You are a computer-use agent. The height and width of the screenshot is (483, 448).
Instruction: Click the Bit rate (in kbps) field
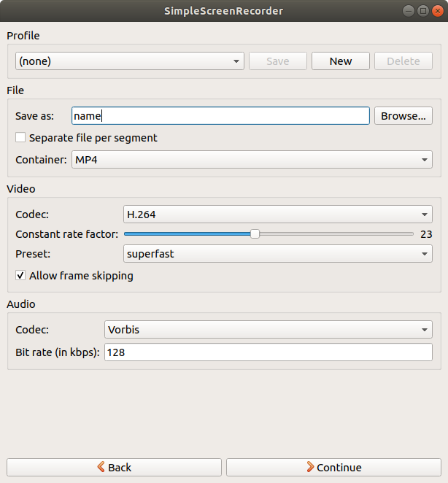268,352
